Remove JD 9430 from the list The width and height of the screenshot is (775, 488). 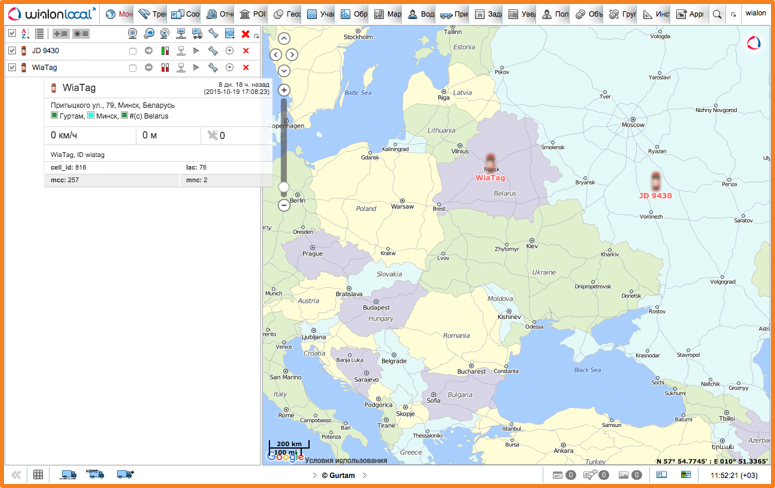tap(246, 51)
